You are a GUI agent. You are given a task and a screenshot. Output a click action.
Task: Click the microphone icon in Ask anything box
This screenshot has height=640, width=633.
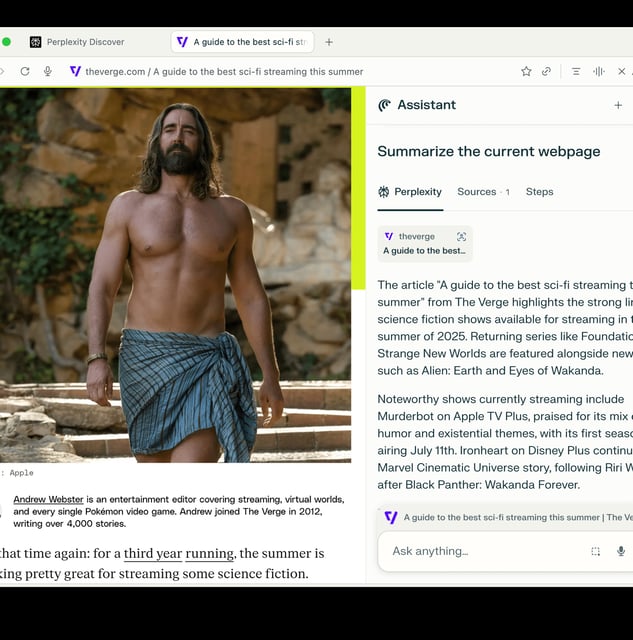(621, 551)
